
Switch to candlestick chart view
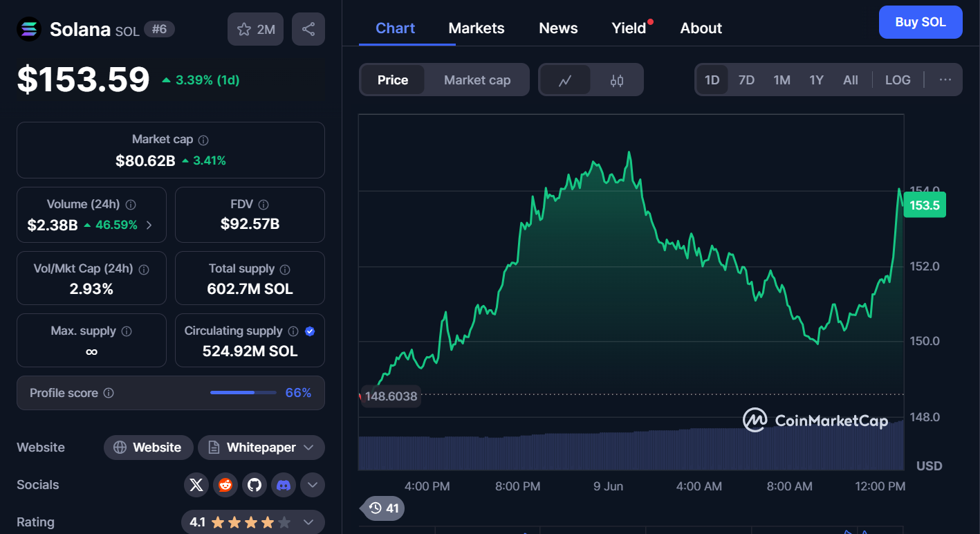pos(617,80)
